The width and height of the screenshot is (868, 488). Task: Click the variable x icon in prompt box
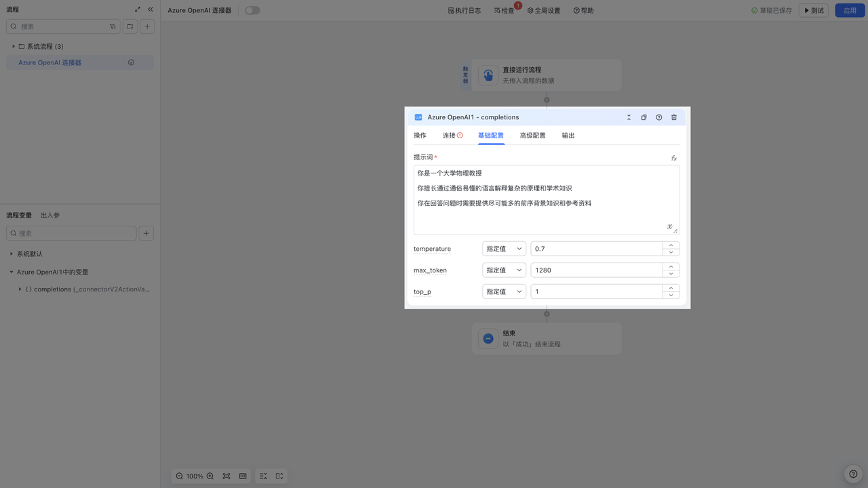pos(669,226)
